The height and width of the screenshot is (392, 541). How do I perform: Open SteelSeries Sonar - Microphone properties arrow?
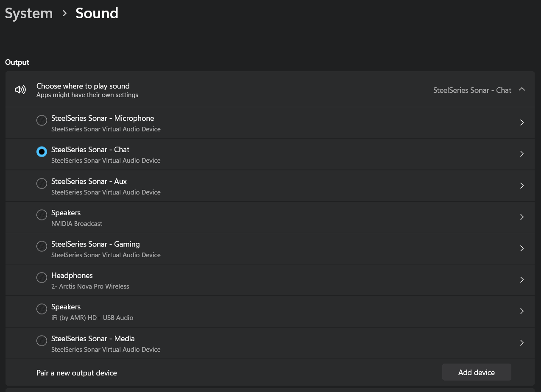[522, 122]
